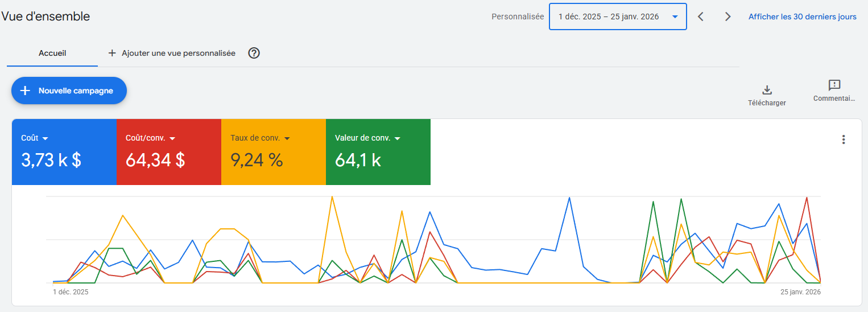Click plus icon to add custom view
The width and height of the screenshot is (868, 312).
(x=112, y=53)
